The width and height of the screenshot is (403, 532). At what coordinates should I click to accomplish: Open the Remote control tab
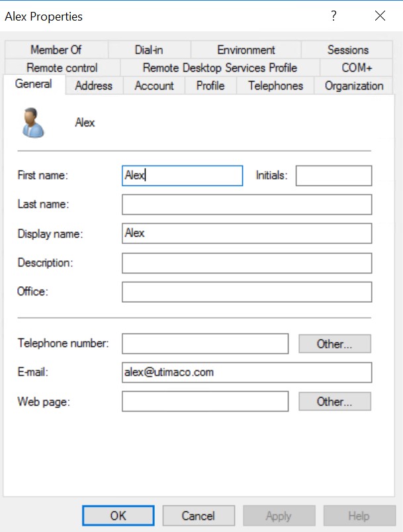coord(62,68)
